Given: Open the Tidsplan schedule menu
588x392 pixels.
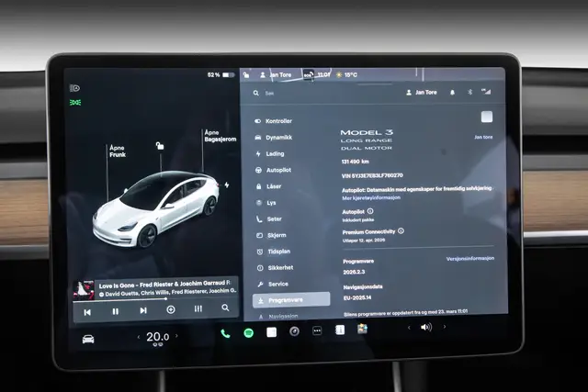Looking at the screenshot, I should coord(274,252).
